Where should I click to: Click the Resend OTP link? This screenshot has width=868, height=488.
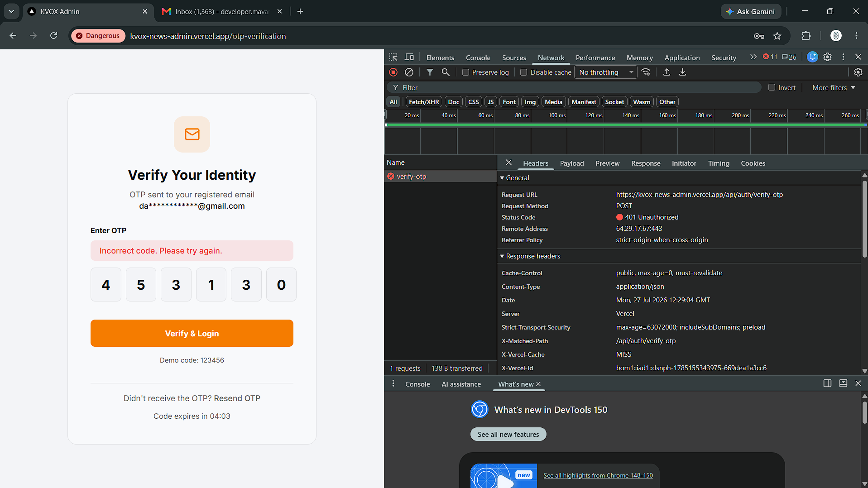click(x=237, y=398)
